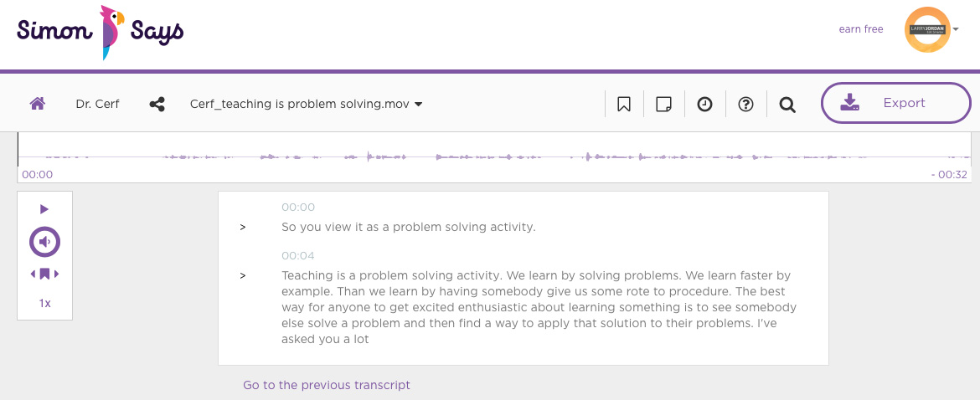Image resolution: width=980 pixels, height=400 pixels.
Task: Go to the previous transcript link
Action: [x=327, y=385]
